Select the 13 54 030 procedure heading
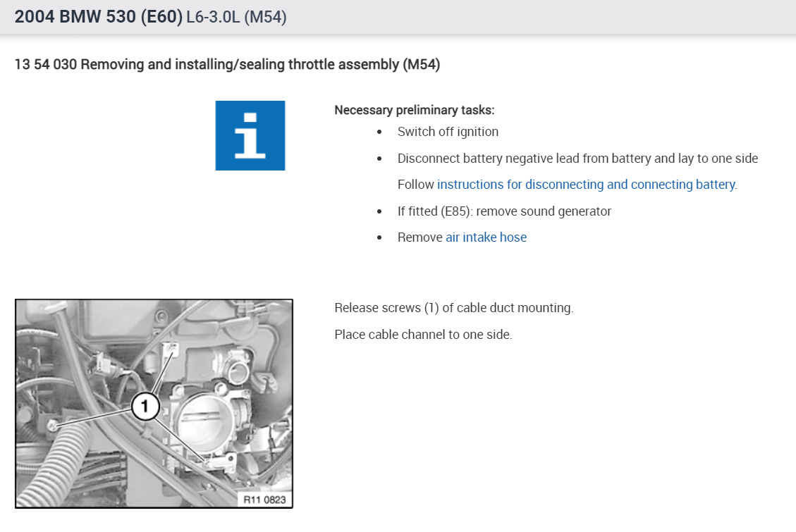796x532 pixels. pos(228,64)
